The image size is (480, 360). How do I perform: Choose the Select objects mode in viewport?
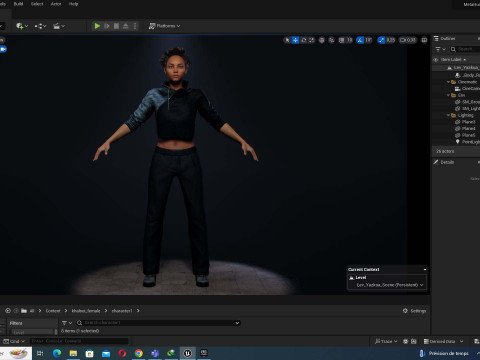[x=287, y=40]
